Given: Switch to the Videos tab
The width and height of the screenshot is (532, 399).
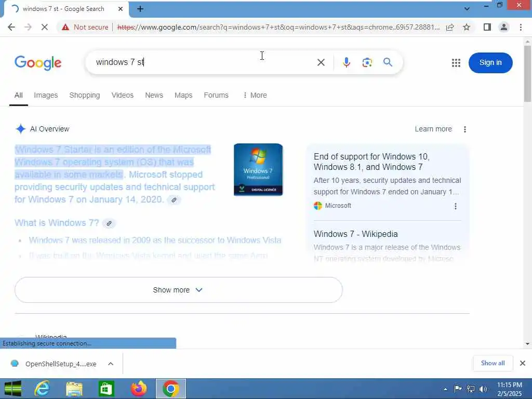Looking at the screenshot, I should (123, 96).
